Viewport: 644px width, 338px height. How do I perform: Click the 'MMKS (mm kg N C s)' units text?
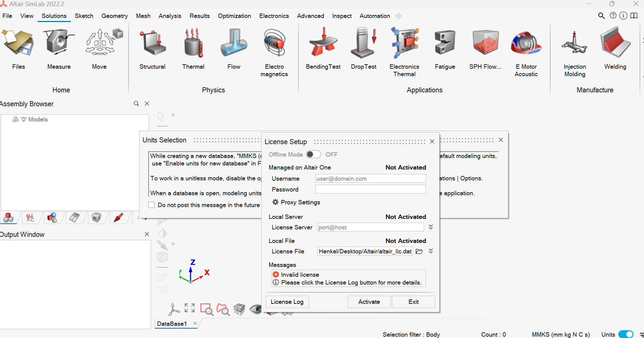(561, 334)
